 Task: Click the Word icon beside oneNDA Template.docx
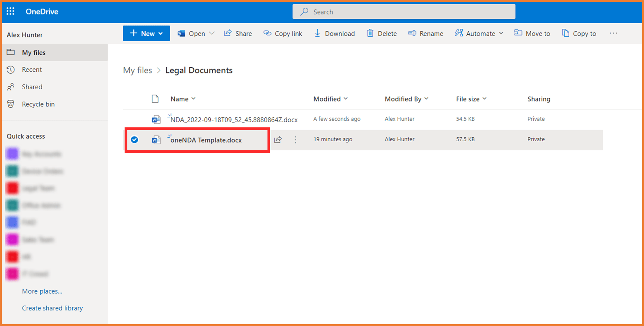coord(156,140)
